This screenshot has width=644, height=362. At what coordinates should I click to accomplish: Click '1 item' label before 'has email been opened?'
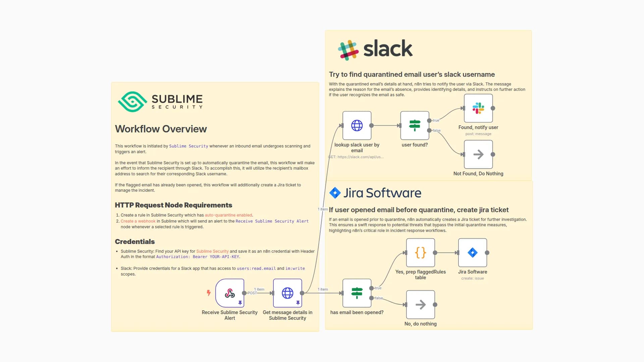(x=323, y=289)
